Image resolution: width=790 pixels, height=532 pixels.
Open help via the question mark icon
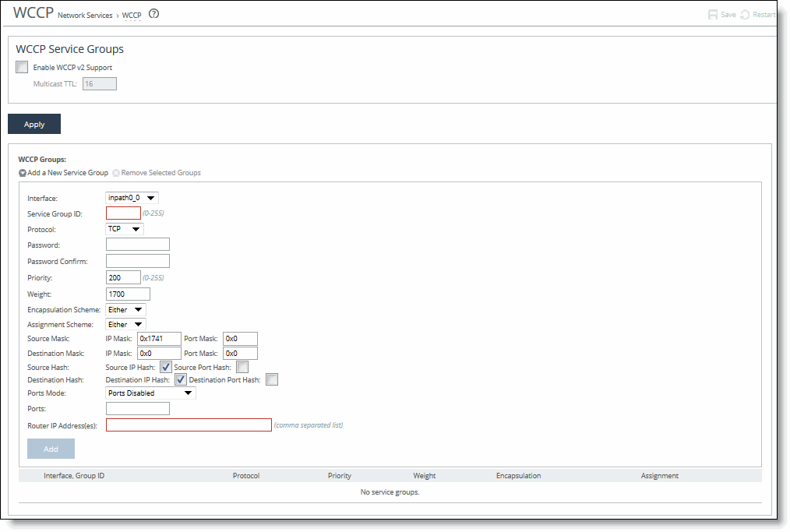point(153,13)
